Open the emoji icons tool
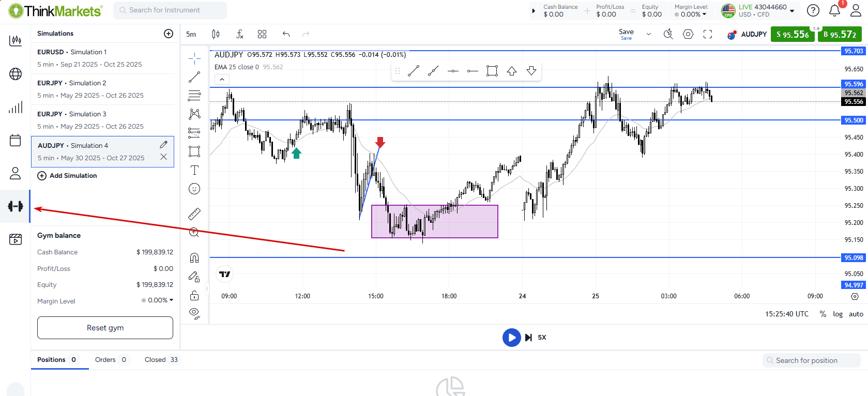The image size is (868, 396). click(194, 189)
